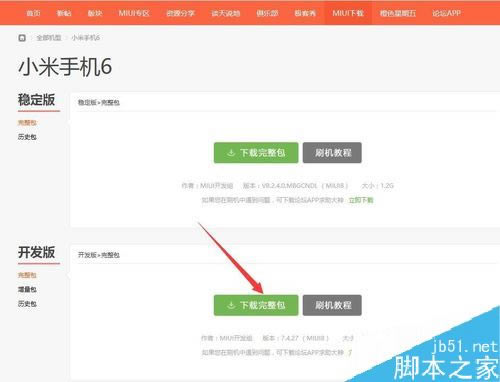The image size is (500, 382).
Task: Click the green 立即下载 link
Action: (361, 200)
